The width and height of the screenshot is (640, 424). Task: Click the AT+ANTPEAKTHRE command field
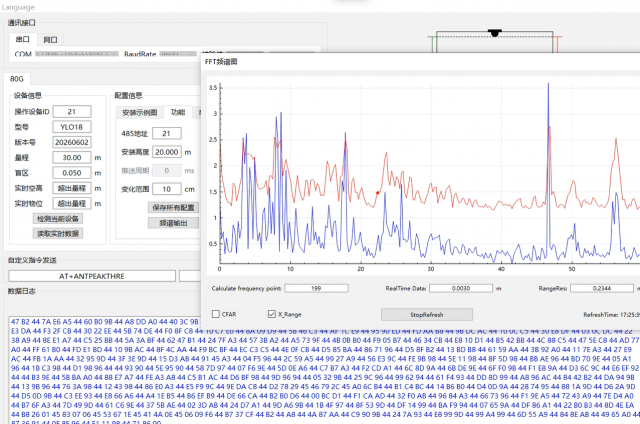pos(92,276)
